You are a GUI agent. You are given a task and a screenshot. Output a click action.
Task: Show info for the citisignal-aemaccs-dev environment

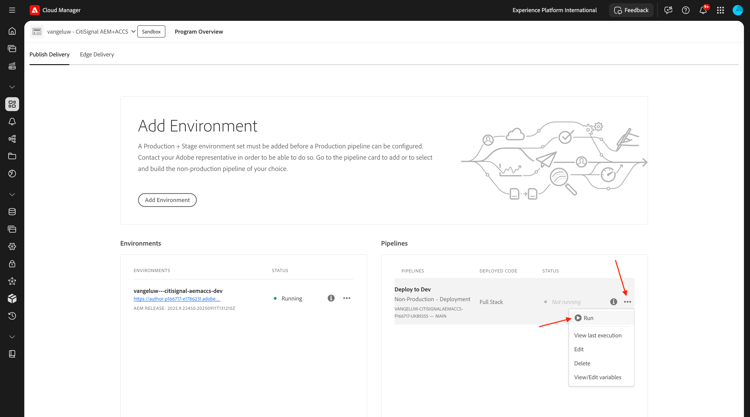point(331,298)
